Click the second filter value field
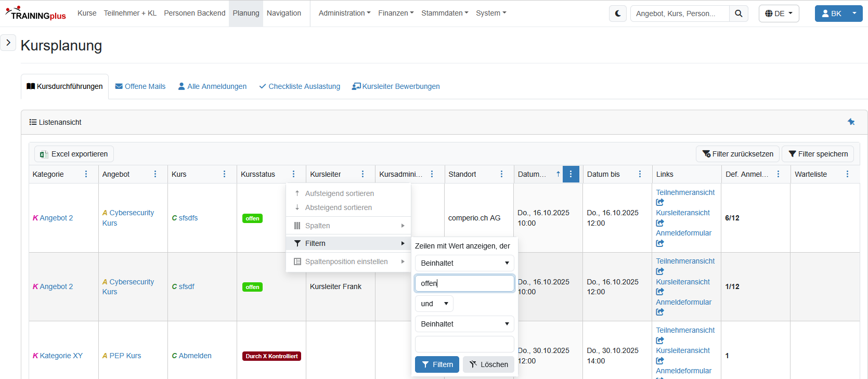 pyautogui.click(x=464, y=344)
